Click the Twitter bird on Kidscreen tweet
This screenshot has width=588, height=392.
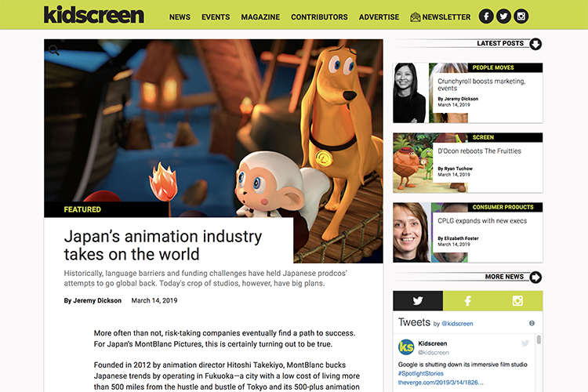[525, 343]
